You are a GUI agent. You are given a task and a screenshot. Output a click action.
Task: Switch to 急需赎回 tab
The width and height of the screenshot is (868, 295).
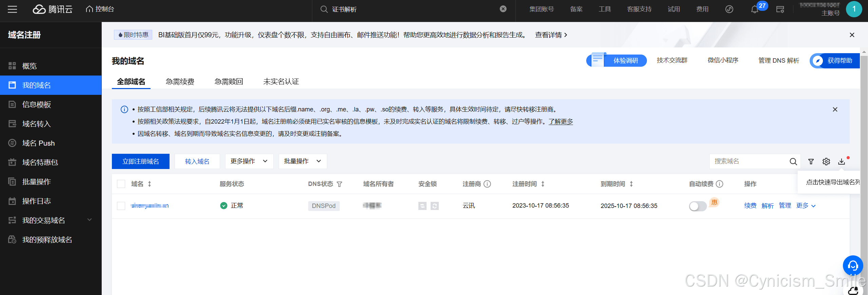pos(229,82)
